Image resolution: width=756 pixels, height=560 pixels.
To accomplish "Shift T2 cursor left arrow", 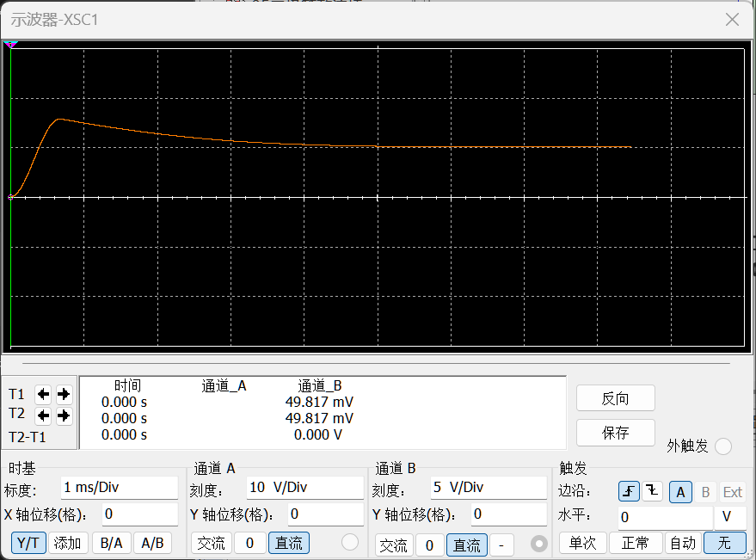I will click(43, 415).
